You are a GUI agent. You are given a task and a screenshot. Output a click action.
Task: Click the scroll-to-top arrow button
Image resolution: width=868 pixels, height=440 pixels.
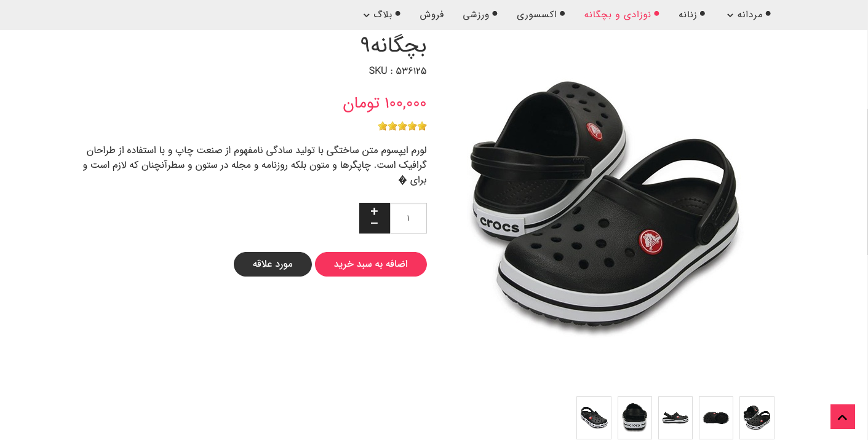click(x=843, y=417)
